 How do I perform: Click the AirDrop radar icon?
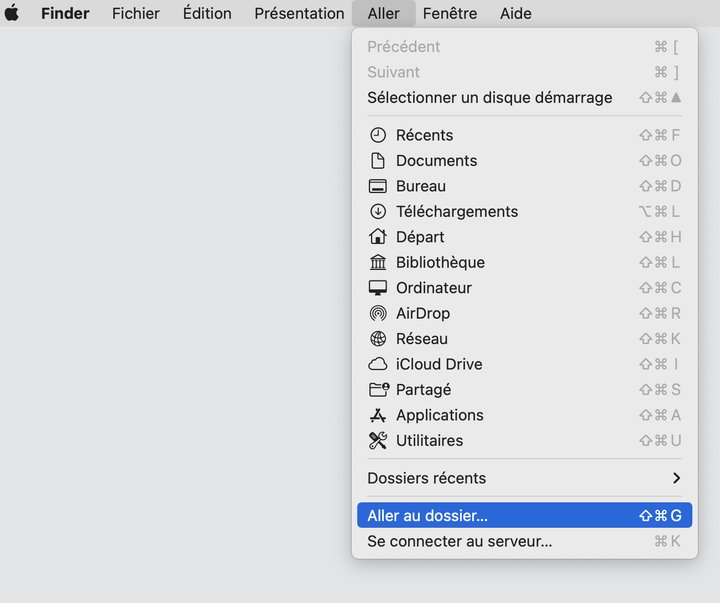click(377, 313)
